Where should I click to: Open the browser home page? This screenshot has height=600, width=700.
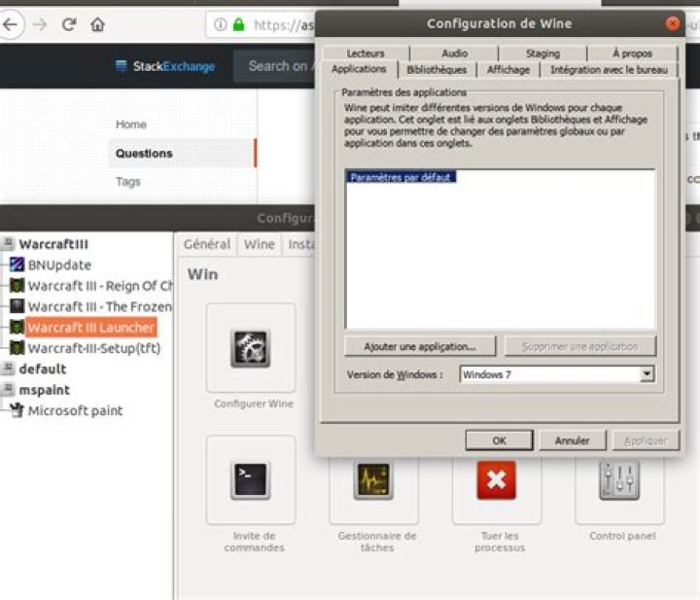(98, 24)
